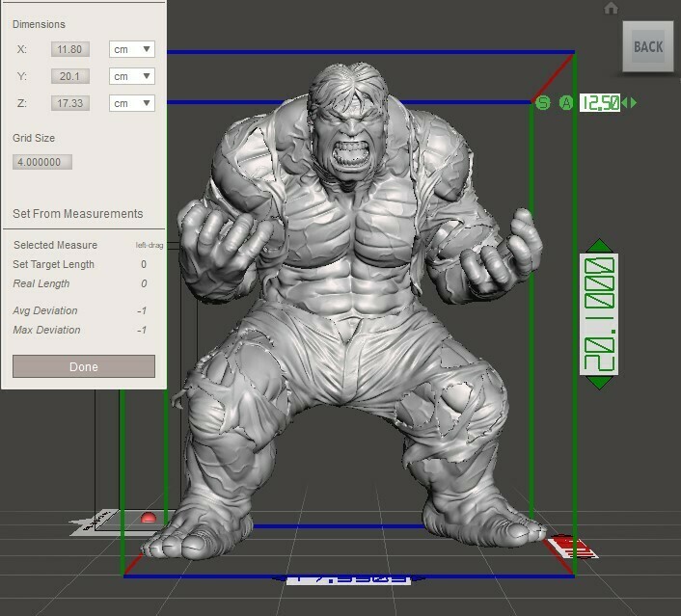
Task: Click the Z dimension field showing 17.33
Action: [69, 103]
